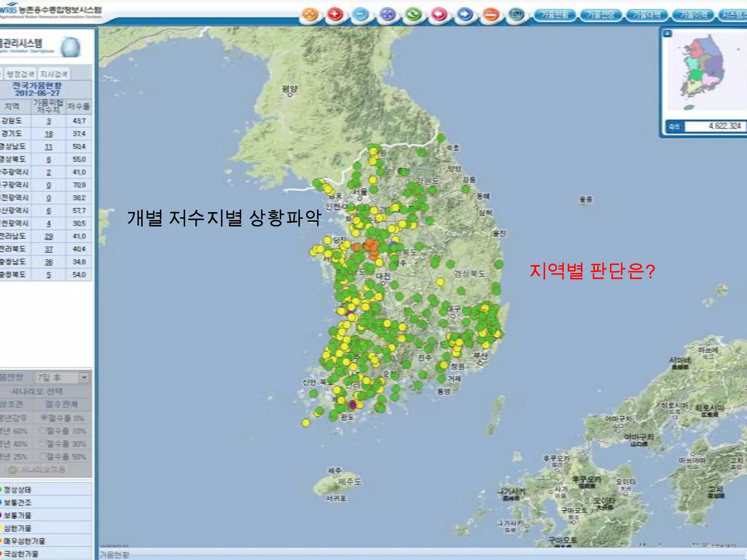Click the 경상북도 region row name
The image size is (747, 560).
point(13,159)
